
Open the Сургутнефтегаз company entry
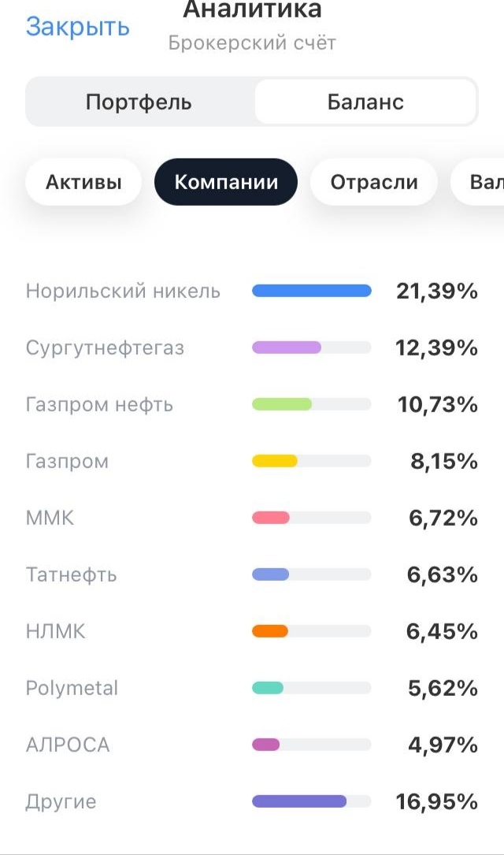point(105,348)
